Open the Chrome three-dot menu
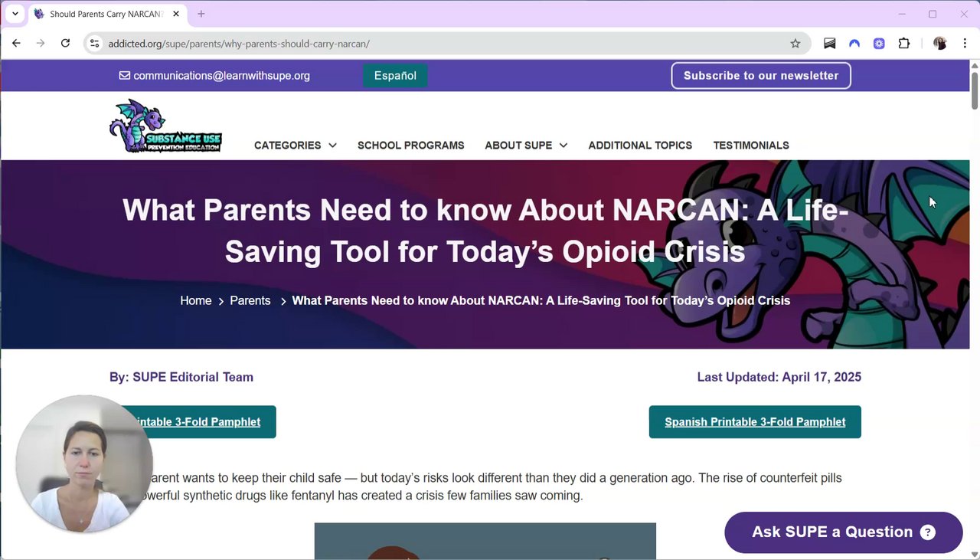The height and width of the screenshot is (560, 980). (964, 44)
